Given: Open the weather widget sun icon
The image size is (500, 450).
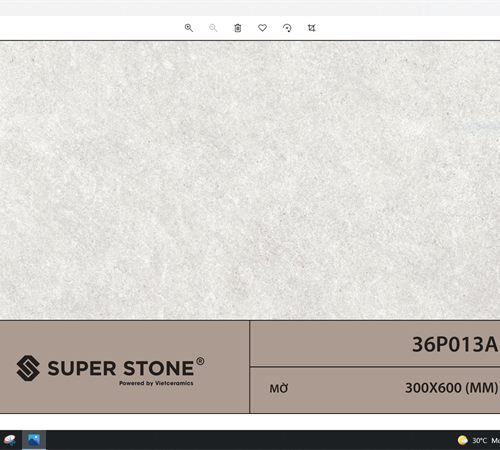Looking at the screenshot, I should coord(463,440).
